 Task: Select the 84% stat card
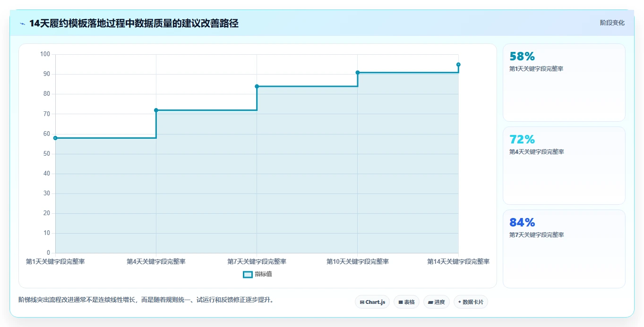(564, 249)
